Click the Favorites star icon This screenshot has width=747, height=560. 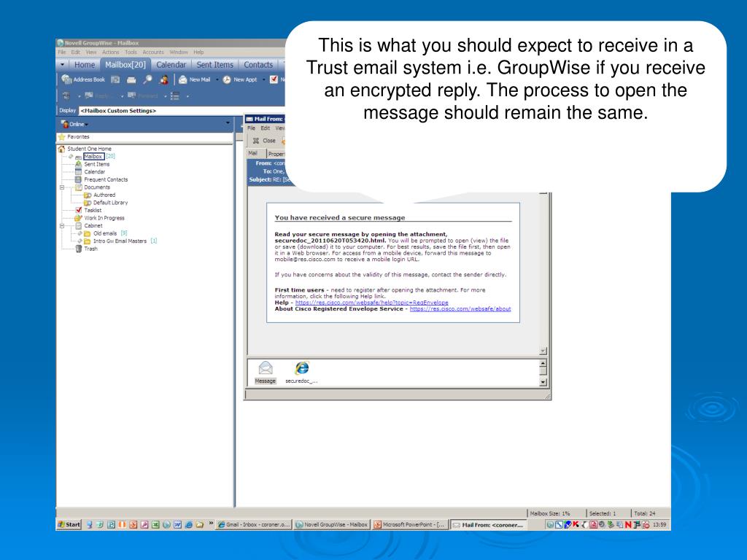(61, 136)
